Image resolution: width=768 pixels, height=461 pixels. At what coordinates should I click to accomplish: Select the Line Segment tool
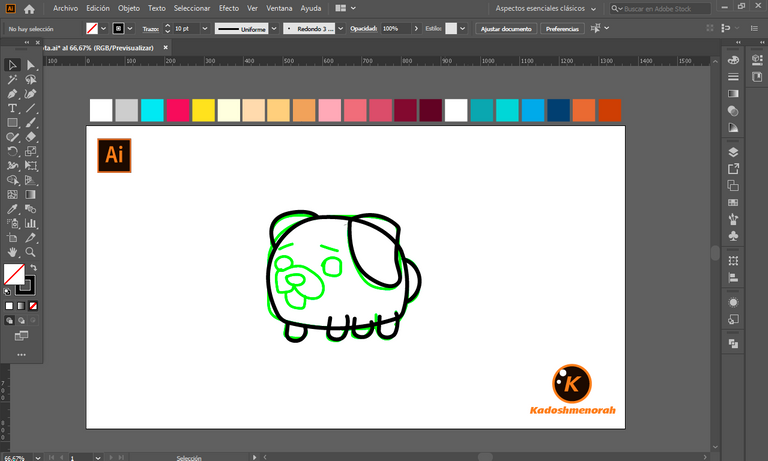(x=30, y=108)
